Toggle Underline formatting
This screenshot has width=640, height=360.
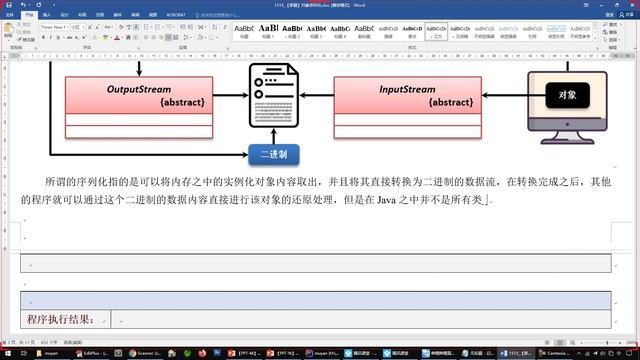click(x=58, y=38)
